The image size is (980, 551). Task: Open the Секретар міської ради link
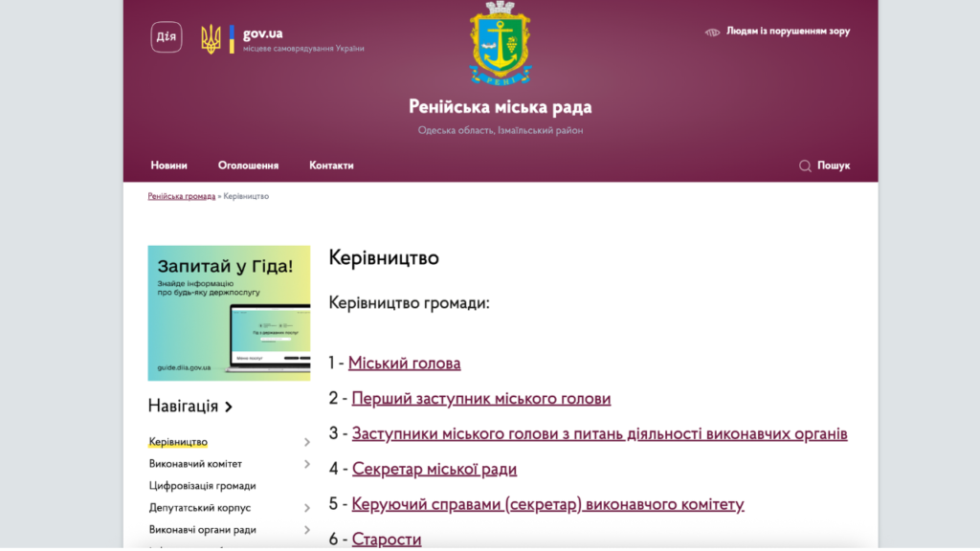tap(434, 469)
